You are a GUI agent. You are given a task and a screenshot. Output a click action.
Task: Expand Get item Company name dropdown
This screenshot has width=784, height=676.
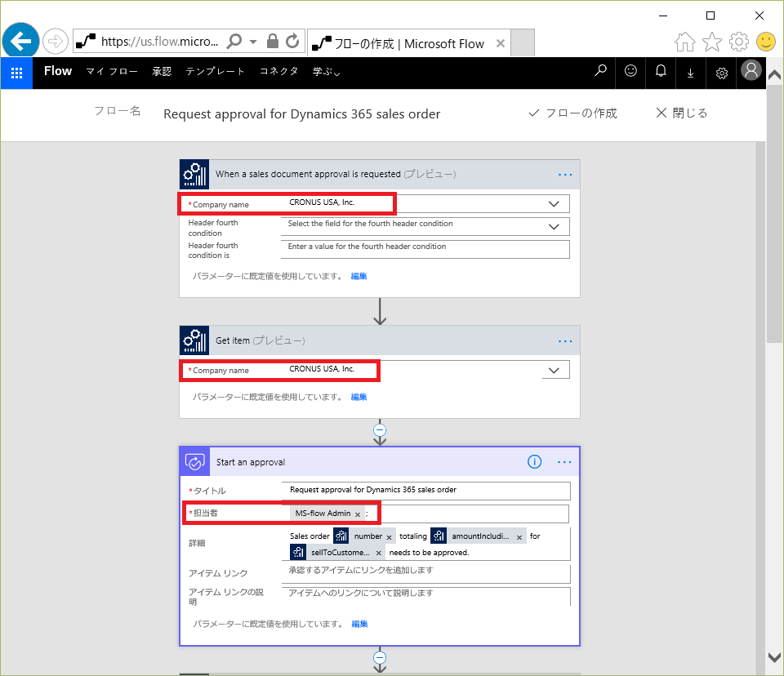pos(554,371)
